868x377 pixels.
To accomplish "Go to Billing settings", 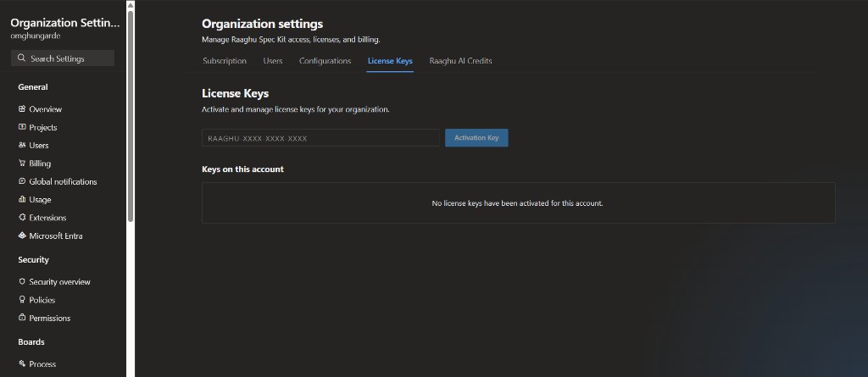I will point(40,164).
